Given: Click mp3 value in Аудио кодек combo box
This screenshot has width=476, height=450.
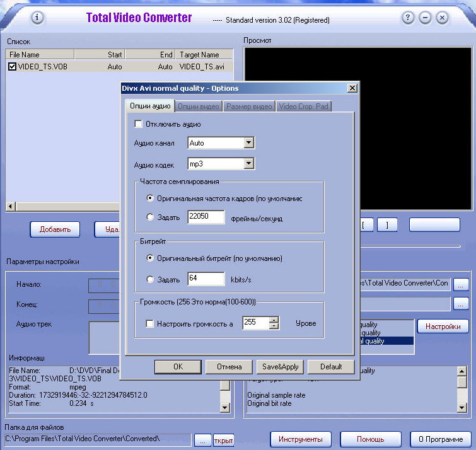Looking at the screenshot, I should pyautogui.click(x=216, y=164).
